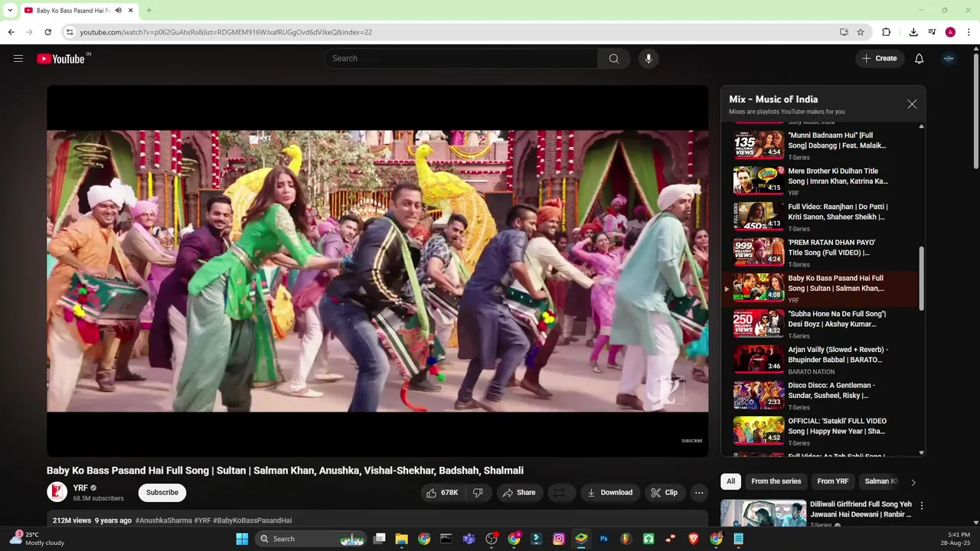Open File Explorer from taskbar
This screenshot has width=980, height=551.
402,539
